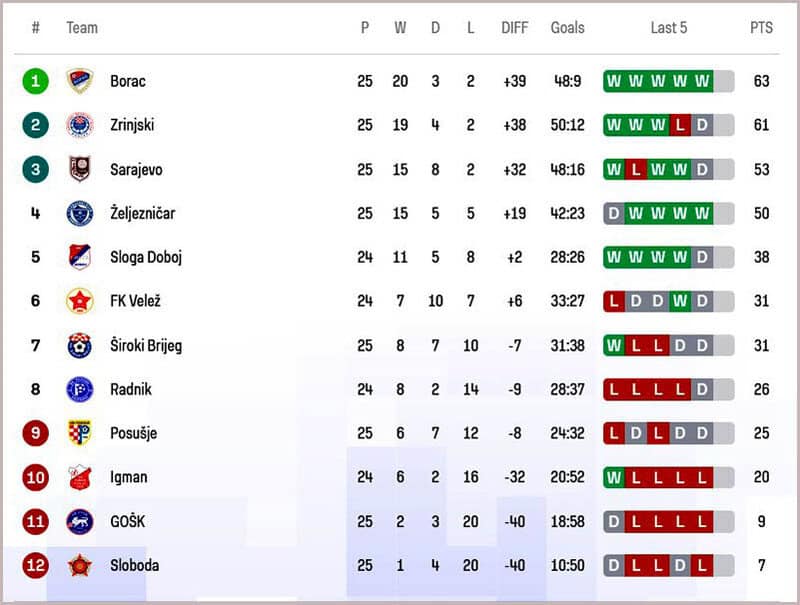The height and width of the screenshot is (605, 800).
Task: Click the Borac club crest
Action: 79,81
